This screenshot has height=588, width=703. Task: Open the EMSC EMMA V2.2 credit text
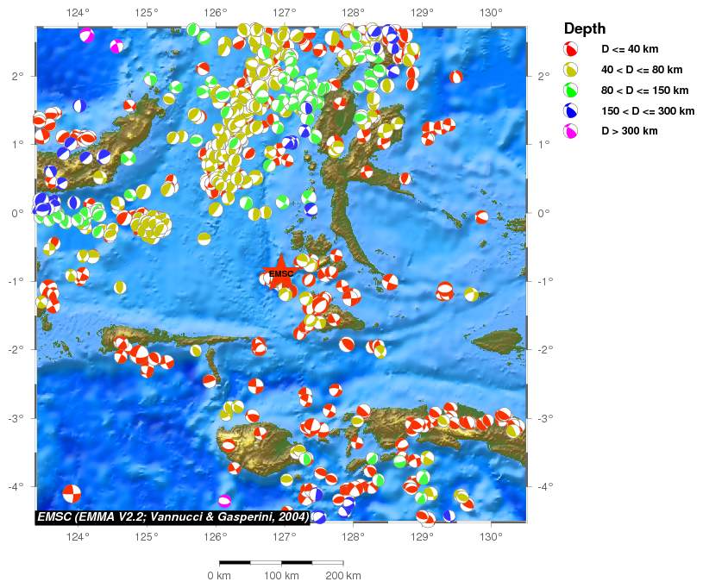(173, 517)
